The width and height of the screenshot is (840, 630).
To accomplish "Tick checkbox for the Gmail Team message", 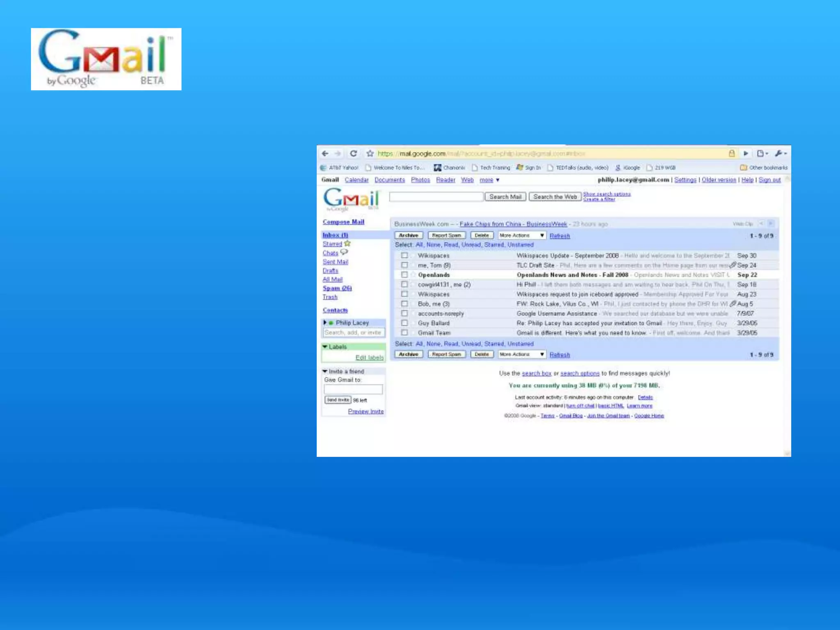I will pos(404,333).
